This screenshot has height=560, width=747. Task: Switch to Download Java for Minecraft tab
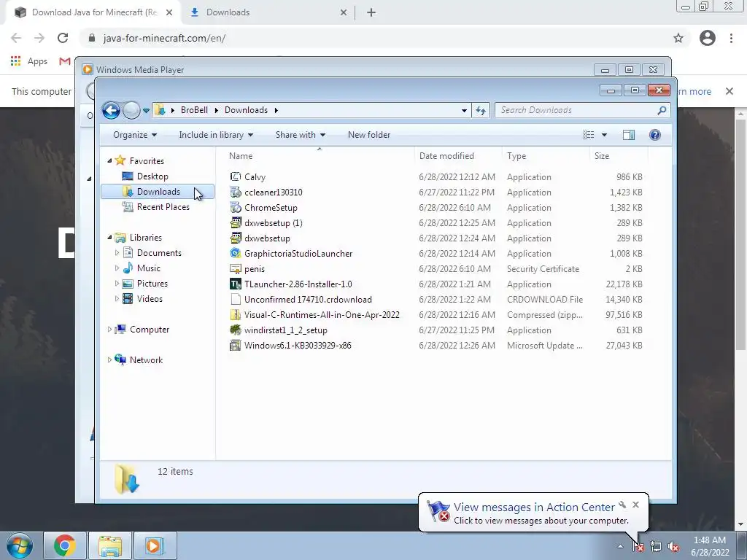pyautogui.click(x=93, y=12)
